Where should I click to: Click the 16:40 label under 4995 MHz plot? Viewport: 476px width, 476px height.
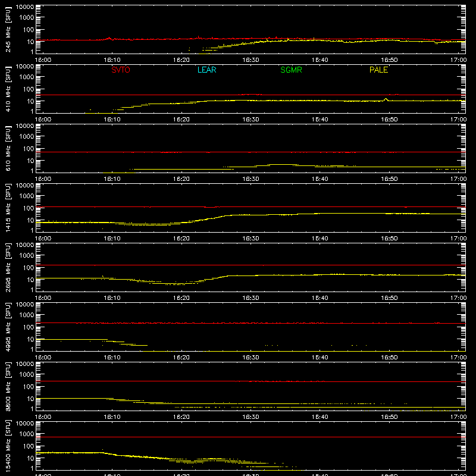(320, 358)
